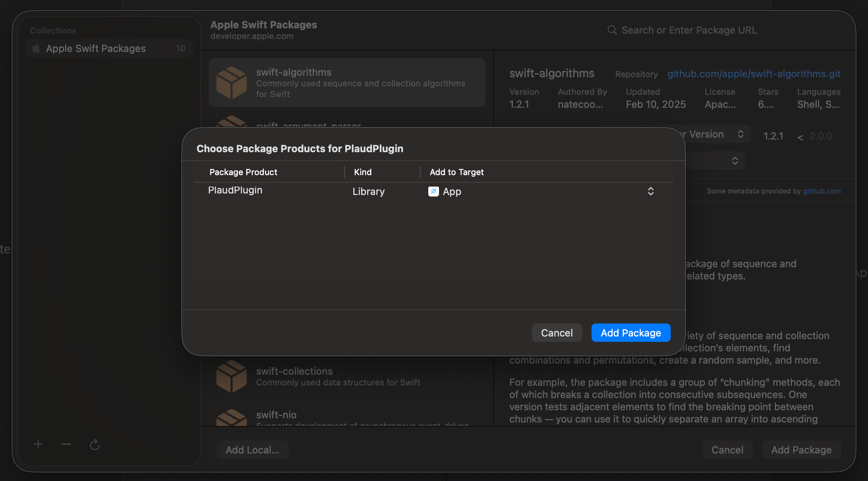
Task: Click the Kind column header
Action: (362, 172)
